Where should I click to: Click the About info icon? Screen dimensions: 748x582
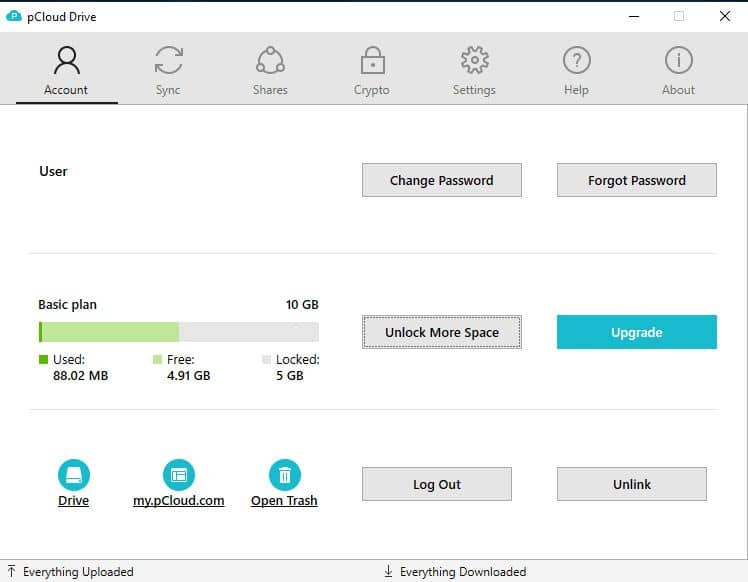[678, 60]
